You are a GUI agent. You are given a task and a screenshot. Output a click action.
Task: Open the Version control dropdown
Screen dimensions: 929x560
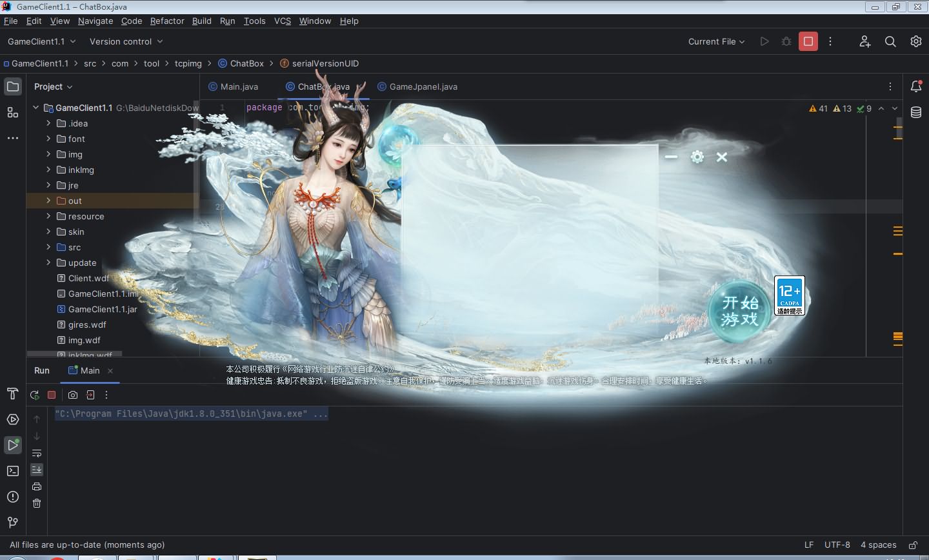click(x=126, y=41)
